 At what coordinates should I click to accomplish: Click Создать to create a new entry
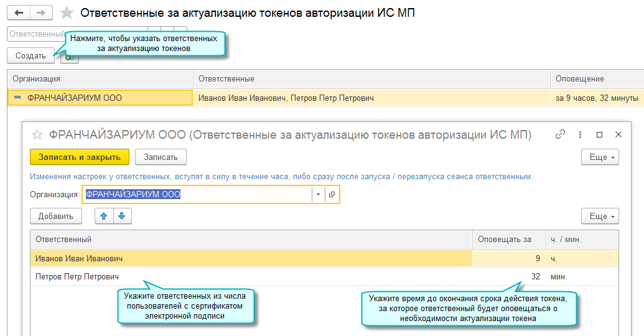30,55
